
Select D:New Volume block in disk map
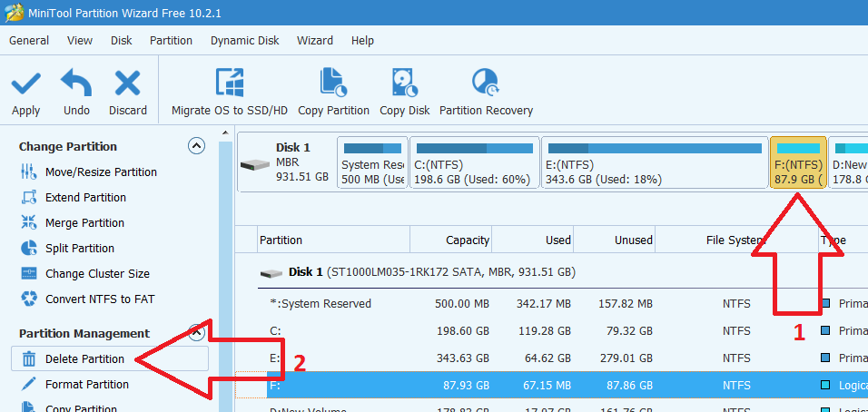coord(849,163)
